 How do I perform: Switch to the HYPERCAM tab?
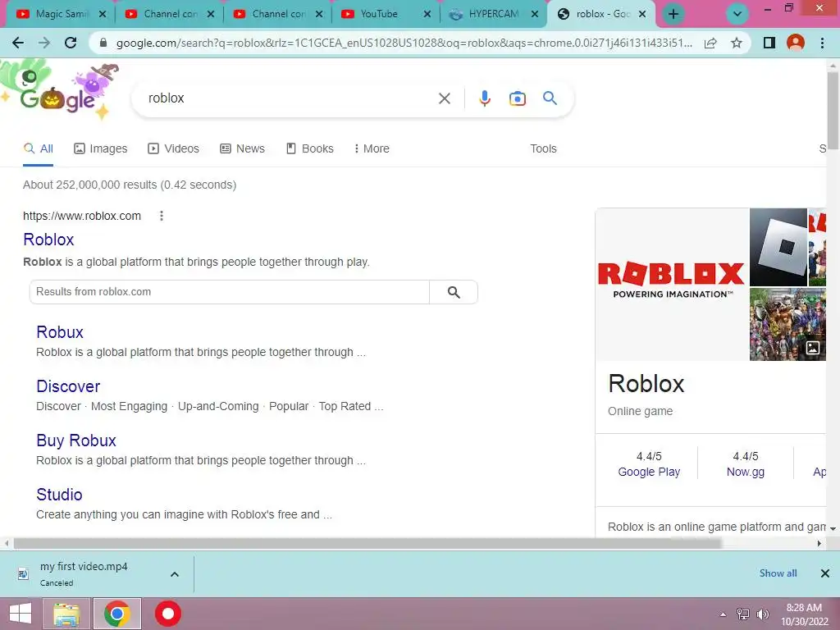pyautogui.click(x=493, y=15)
